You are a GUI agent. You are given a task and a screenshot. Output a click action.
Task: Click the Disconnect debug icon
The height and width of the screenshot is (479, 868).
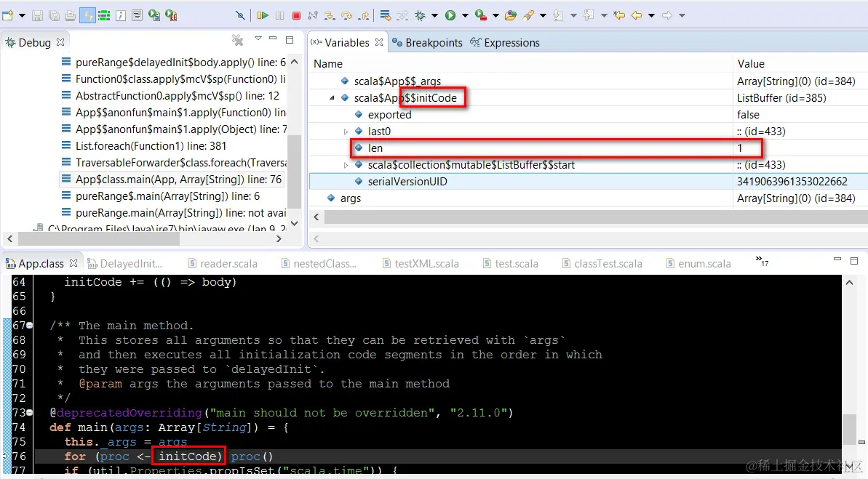313,15
